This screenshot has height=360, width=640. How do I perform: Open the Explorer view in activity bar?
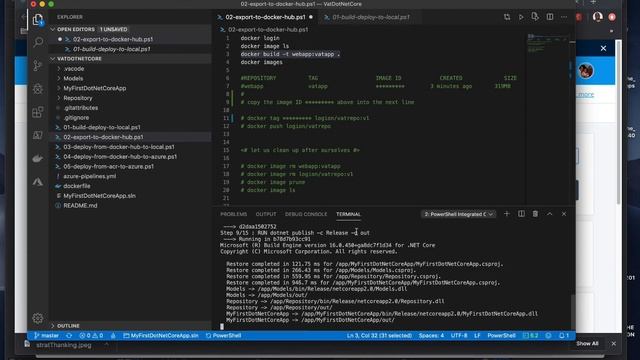(38, 20)
